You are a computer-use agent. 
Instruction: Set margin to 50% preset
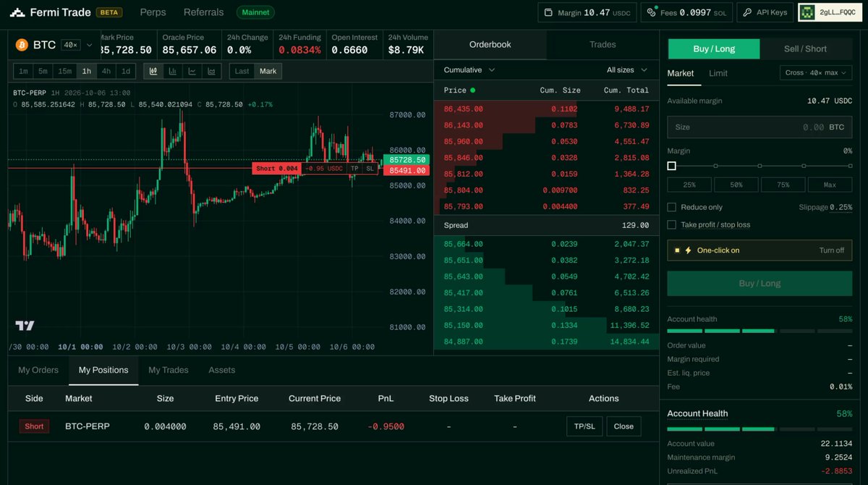tap(736, 185)
